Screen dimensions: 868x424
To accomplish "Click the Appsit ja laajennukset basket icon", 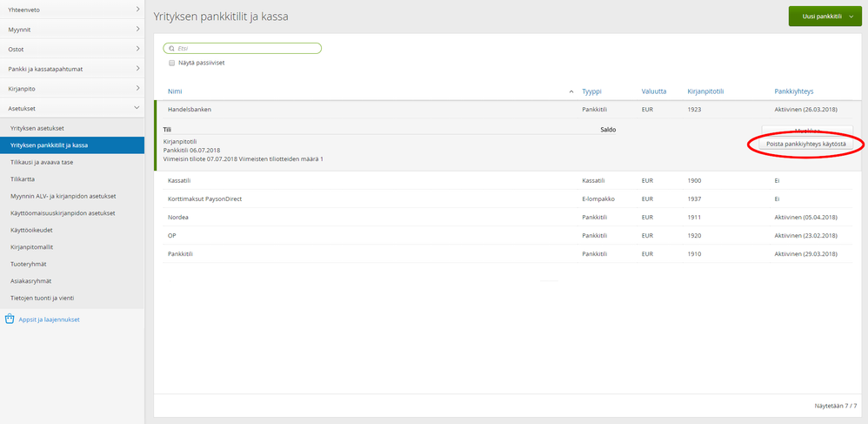I will 10,320.
